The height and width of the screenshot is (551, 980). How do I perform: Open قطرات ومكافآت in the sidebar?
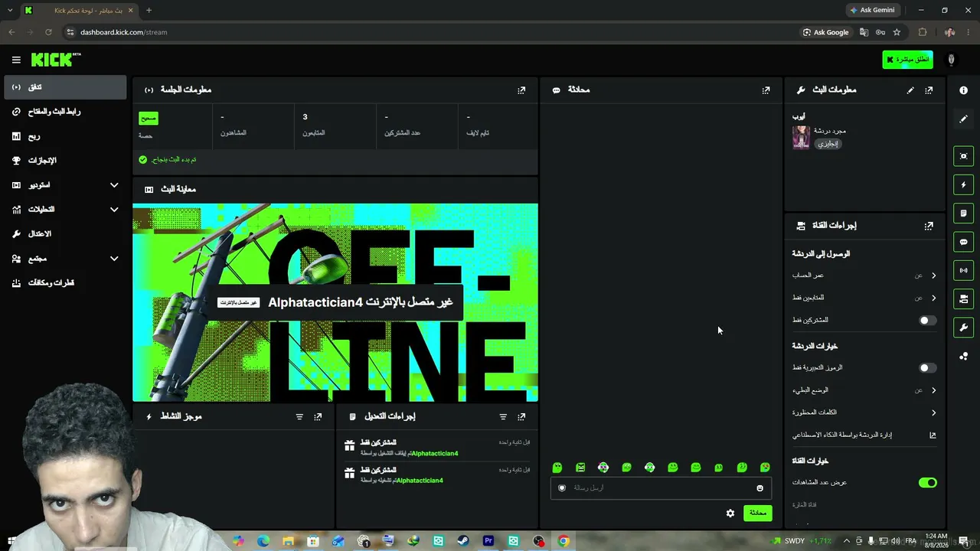pos(65,283)
